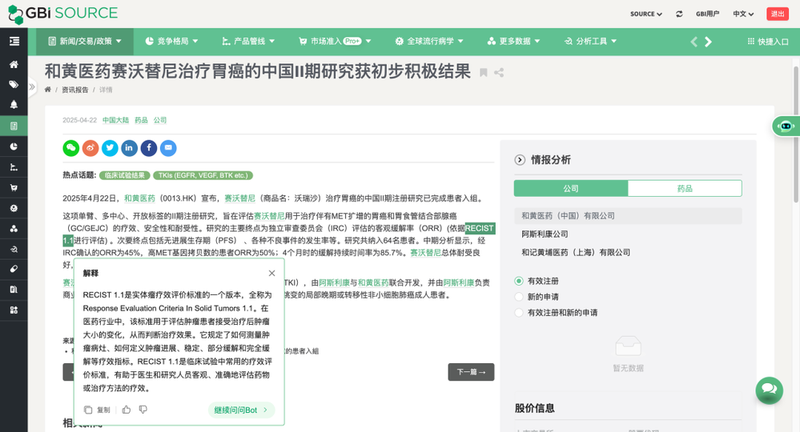Bookmark this article next to the title
Image resolution: width=800 pixels, height=432 pixels.
tap(483, 72)
